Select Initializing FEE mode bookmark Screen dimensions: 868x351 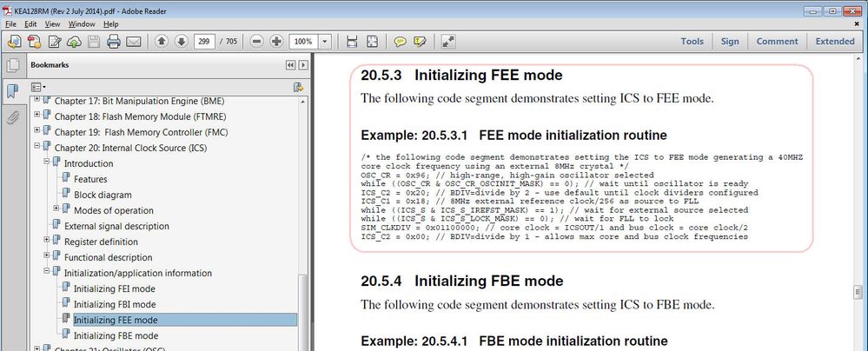pos(116,320)
